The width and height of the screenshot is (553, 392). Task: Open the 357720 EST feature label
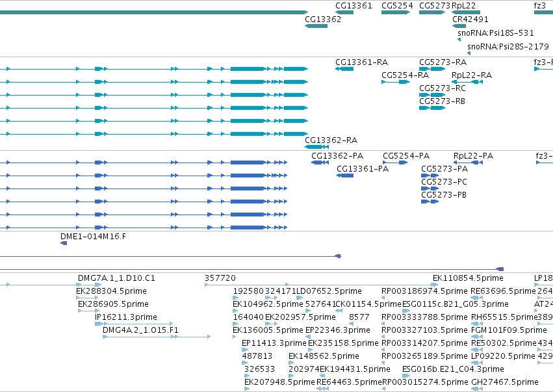click(x=220, y=278)
